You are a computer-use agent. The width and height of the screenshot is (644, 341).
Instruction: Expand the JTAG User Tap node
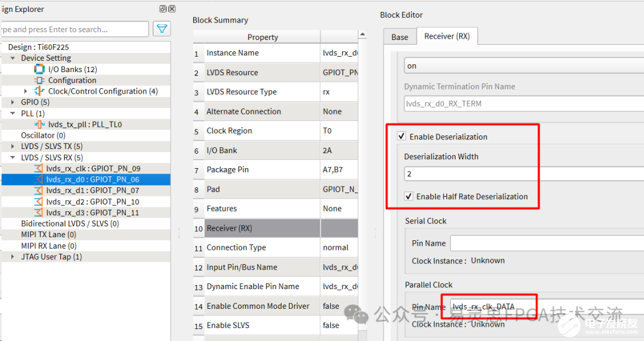(x=13, y=257)
